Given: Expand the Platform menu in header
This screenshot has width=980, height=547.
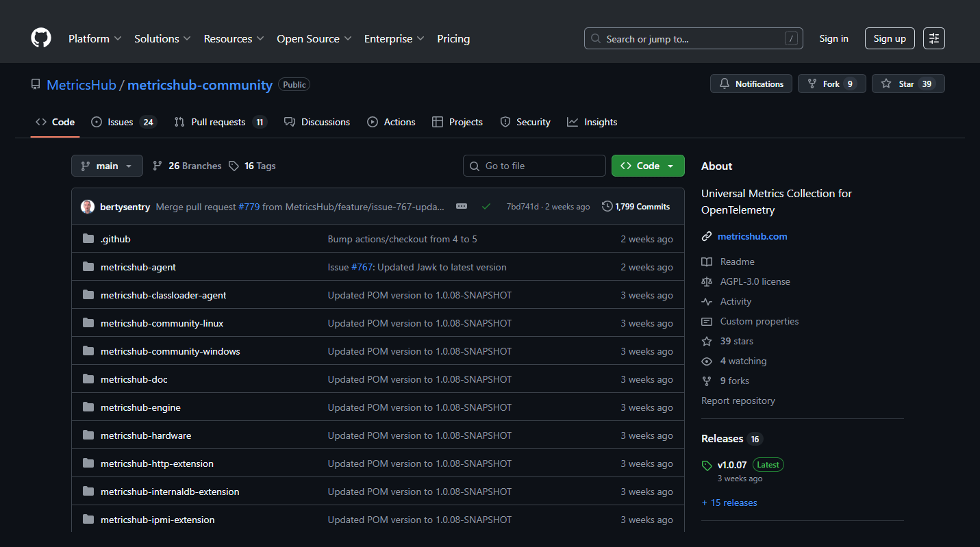Looking at the screenshot, I should [x=95, y=39].
